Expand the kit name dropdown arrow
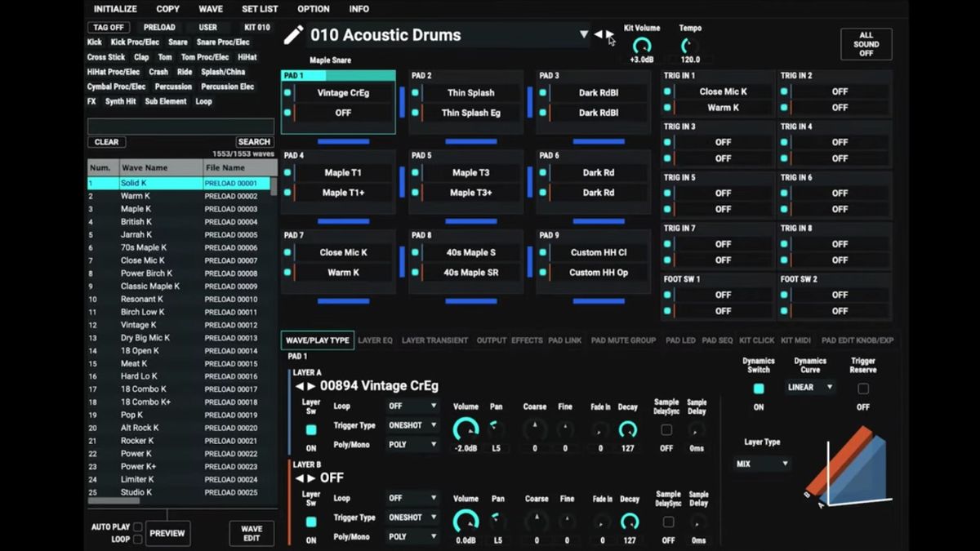This screenshot has height=551, width=980. point(584,34)
